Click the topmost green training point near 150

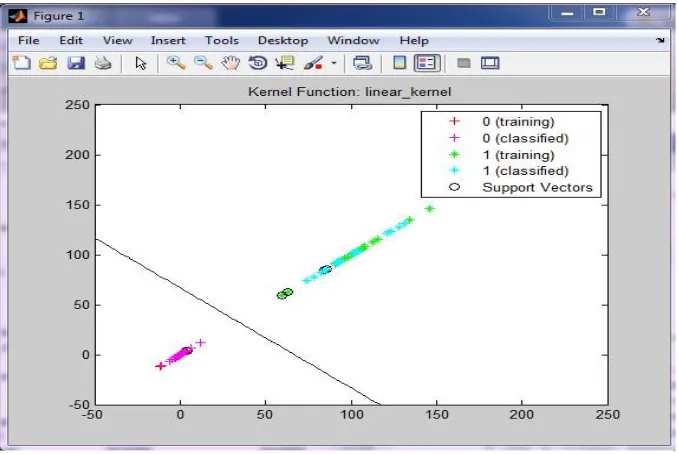click(x=429, y=209)
